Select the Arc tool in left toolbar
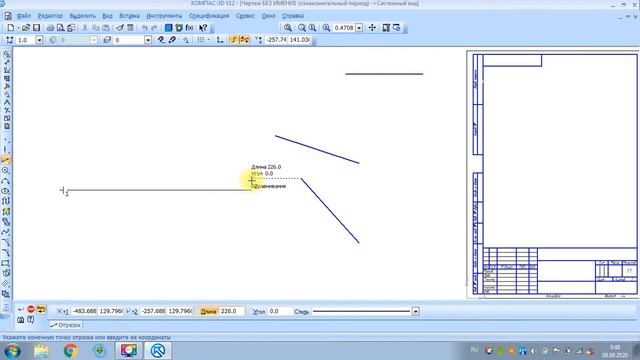This screenshot has height=360, width=640. tap(5, 181)
